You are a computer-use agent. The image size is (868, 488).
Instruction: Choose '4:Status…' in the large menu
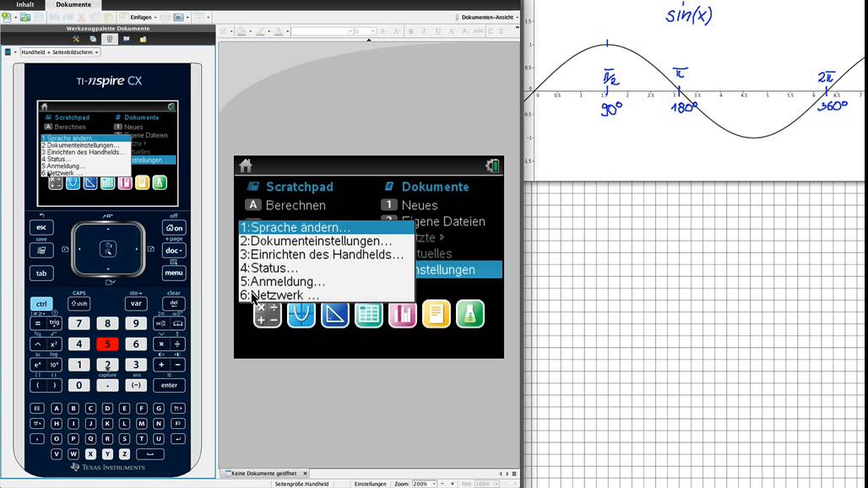pos(327,268)
